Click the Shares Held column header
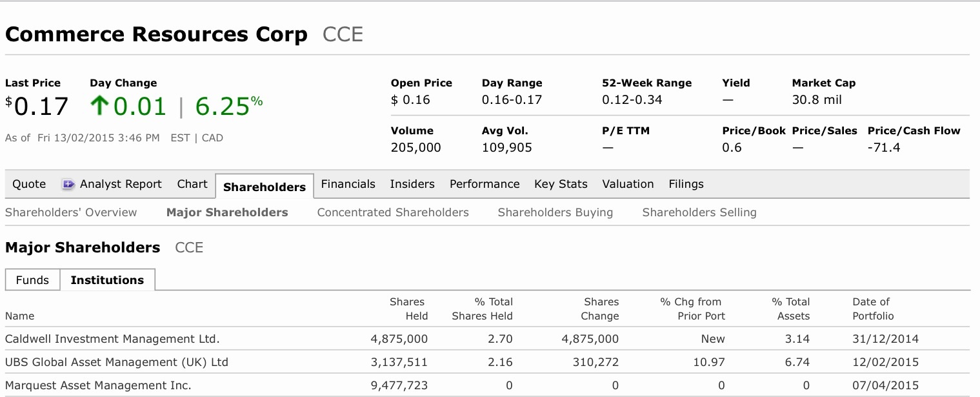 (x=407, y=309)
